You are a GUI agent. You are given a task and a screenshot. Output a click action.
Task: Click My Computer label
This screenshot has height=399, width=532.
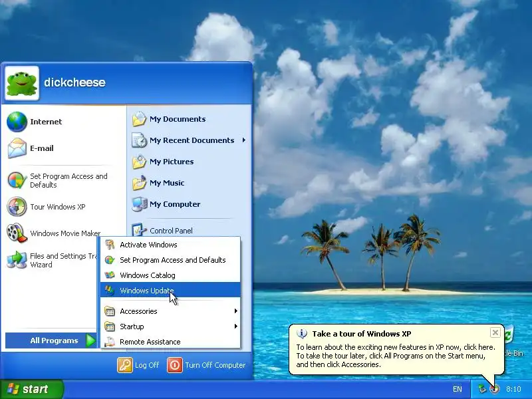pyautogui.click(x=175, y=204)
